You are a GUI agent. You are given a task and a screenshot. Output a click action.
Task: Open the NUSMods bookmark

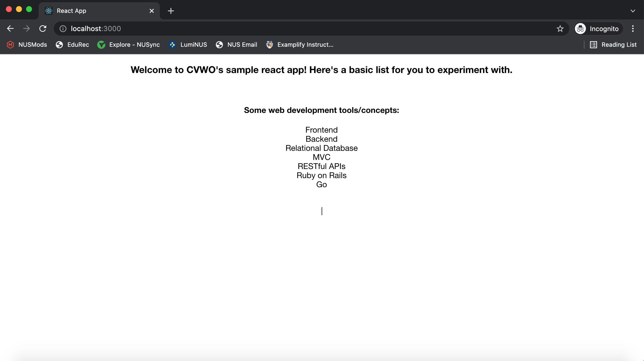27,45
